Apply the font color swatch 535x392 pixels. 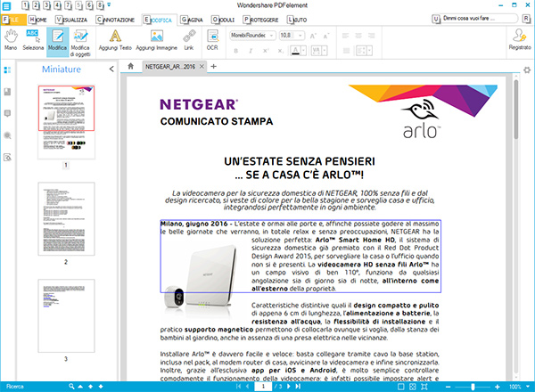(295, 51)
